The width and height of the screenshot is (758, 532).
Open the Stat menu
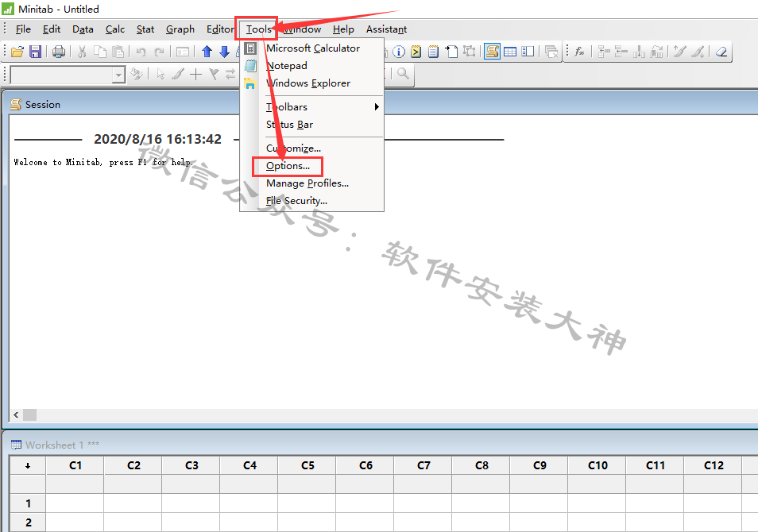coord(145,29)
